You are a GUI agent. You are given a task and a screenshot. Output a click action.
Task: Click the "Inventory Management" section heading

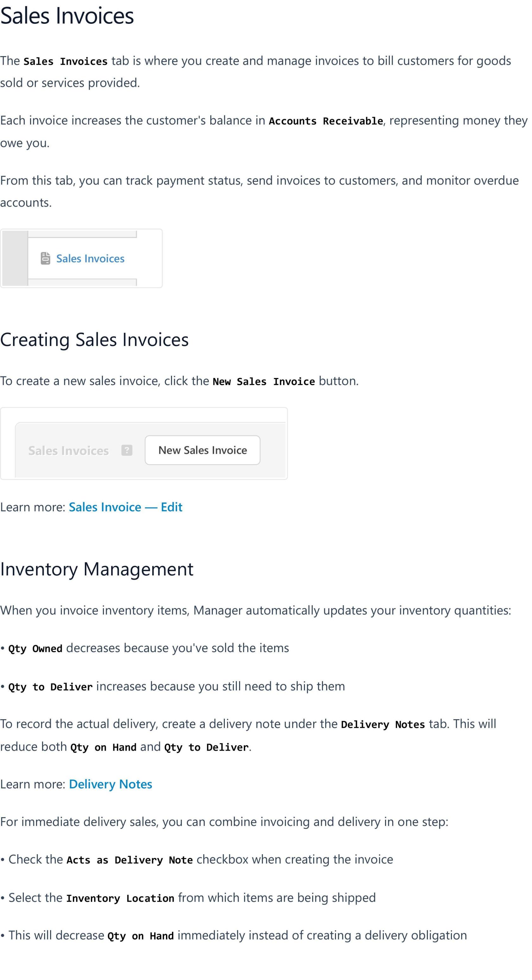97,569
